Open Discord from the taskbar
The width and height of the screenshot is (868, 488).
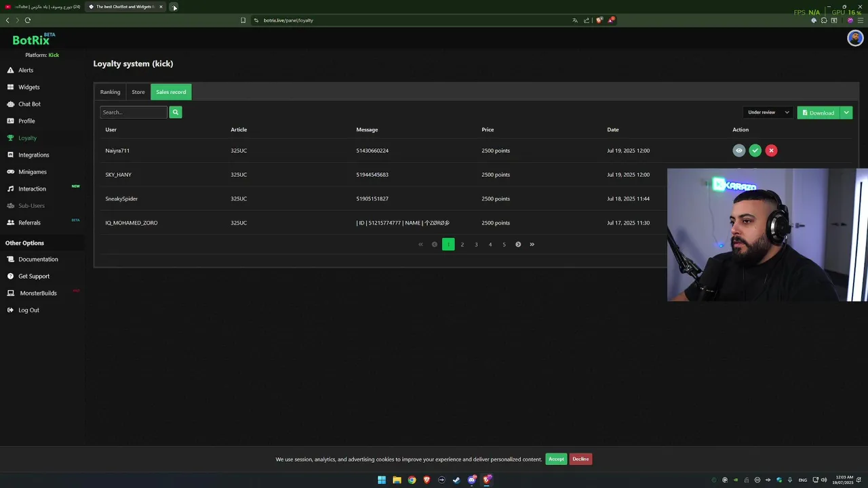pos(472,480)
